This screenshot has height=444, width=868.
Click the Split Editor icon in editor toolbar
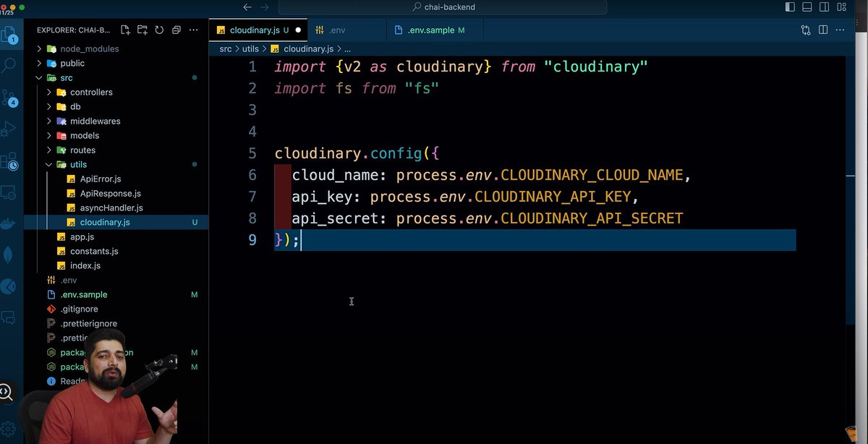click(x=822, y=30)
